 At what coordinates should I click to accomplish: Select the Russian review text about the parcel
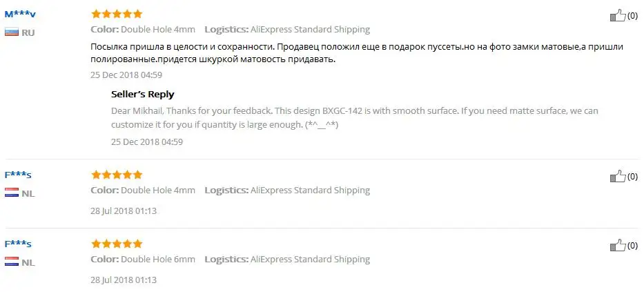[356, 52]
